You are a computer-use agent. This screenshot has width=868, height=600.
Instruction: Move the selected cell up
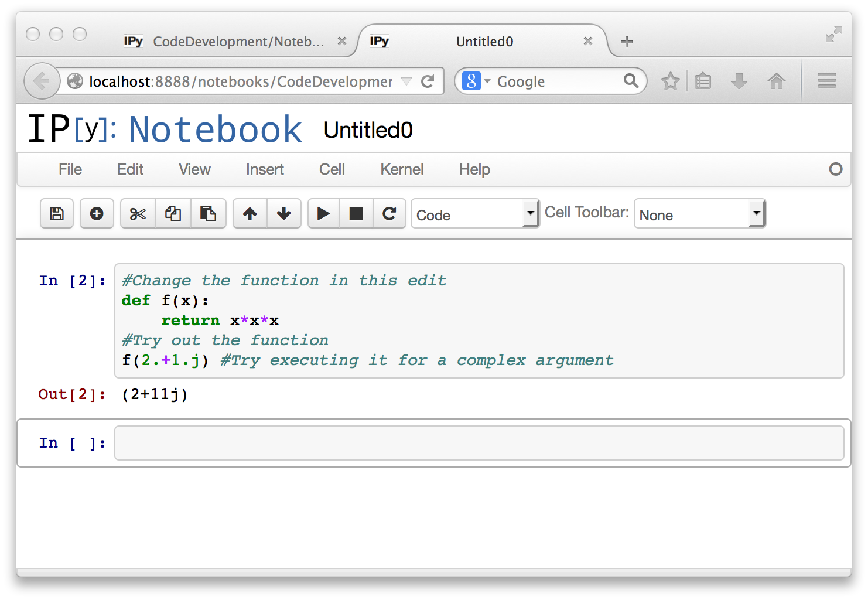tap(250, 214)
